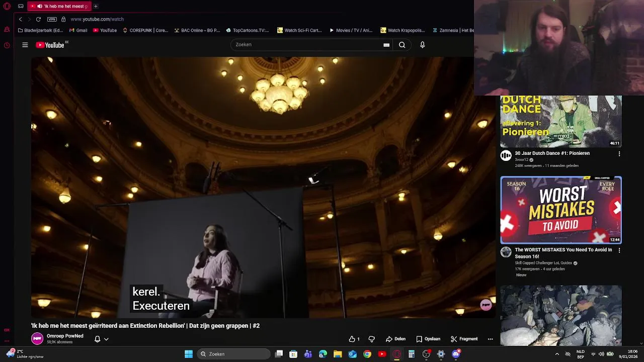Open the Bladwijzerbalk bookmarks folder

[x=40, y=30]
